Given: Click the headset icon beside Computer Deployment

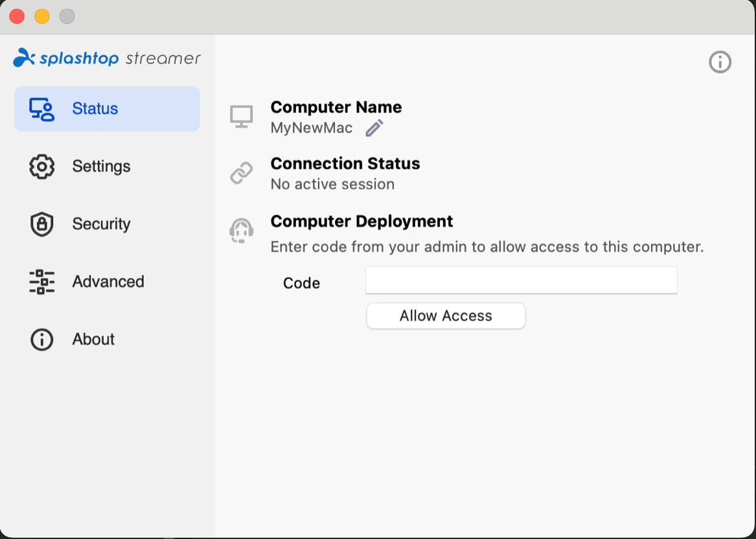Looking at the screenshot, I should click(x=242, y=230).
